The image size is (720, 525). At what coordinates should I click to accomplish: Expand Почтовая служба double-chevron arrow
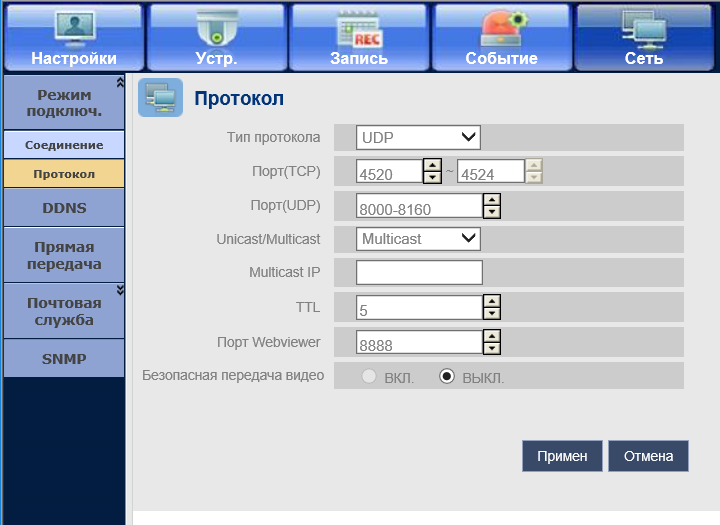120,290
